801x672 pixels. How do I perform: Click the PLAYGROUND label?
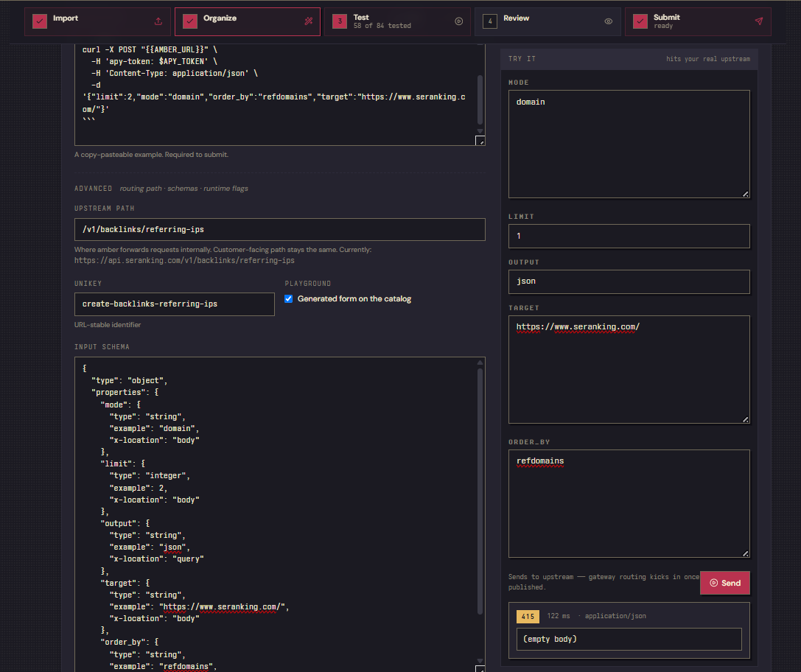tap(307, 284)
